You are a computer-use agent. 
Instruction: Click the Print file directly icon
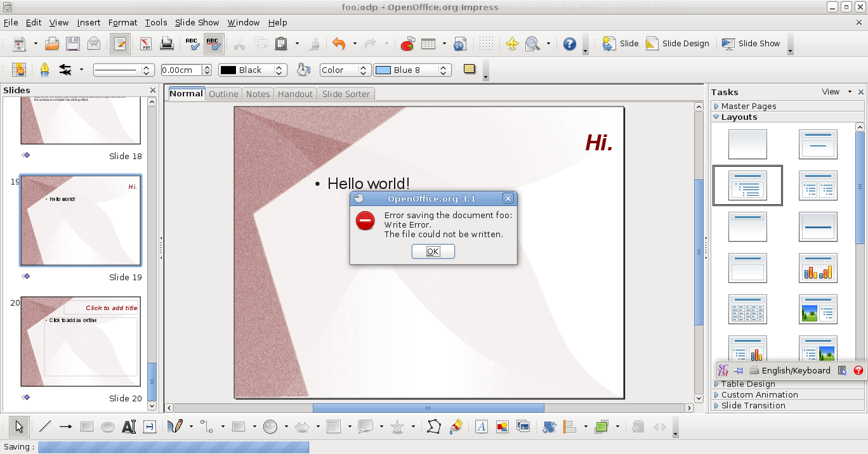pos(166,44)
